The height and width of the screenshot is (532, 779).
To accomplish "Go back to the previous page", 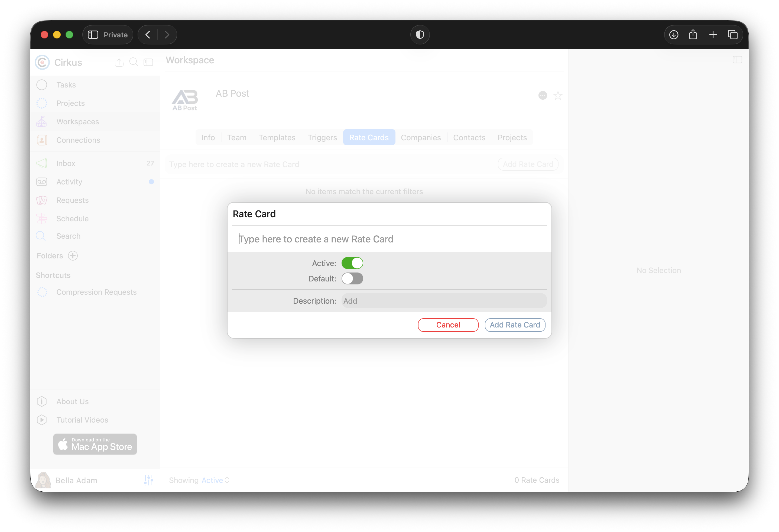I will pos(148,34).
